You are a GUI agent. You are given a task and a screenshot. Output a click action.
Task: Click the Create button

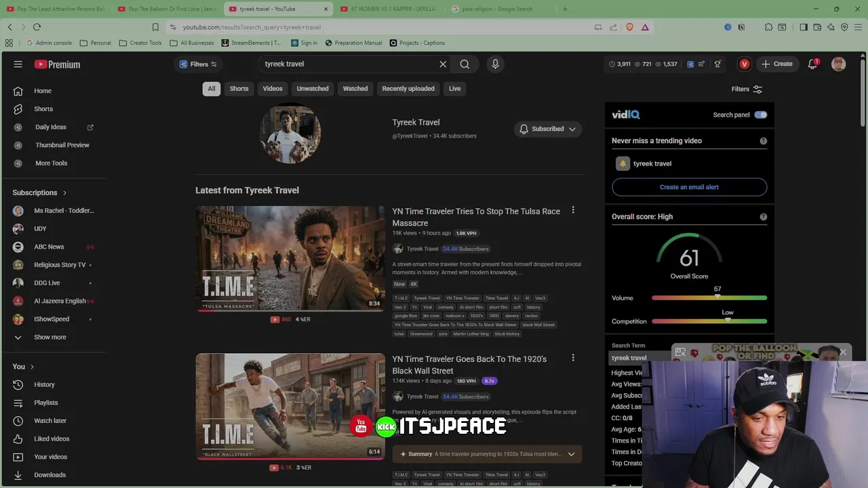pyautogui.click(x=776, y=64)
